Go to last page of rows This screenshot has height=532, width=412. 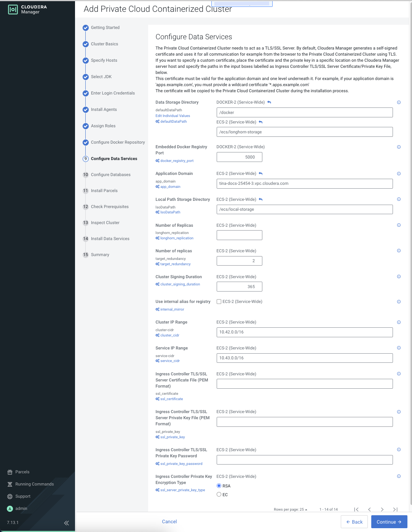395,510
